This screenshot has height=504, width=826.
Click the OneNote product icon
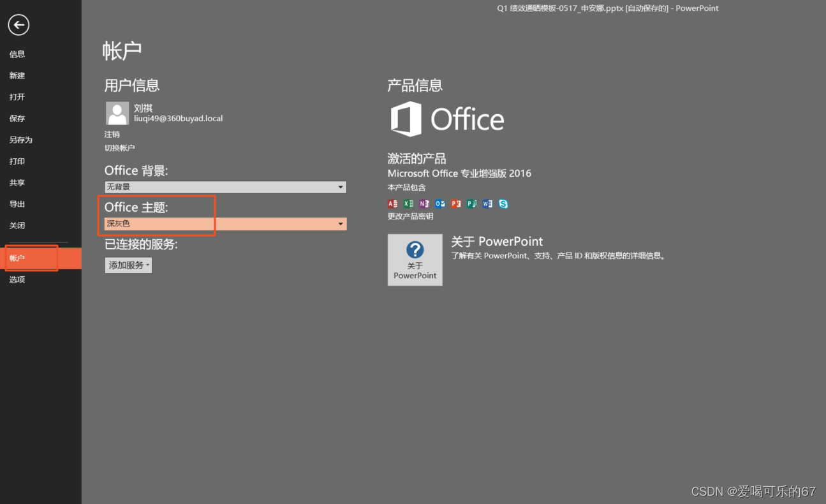[424, 204]
